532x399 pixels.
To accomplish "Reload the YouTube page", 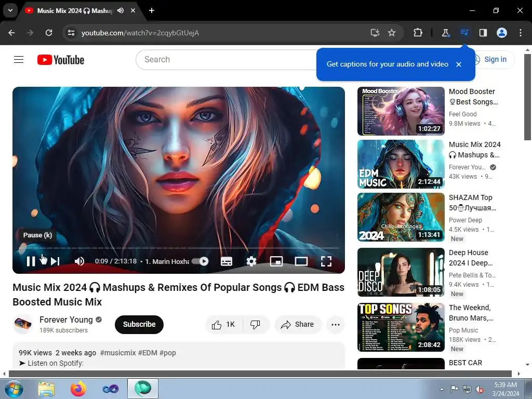I will point(49,33).
